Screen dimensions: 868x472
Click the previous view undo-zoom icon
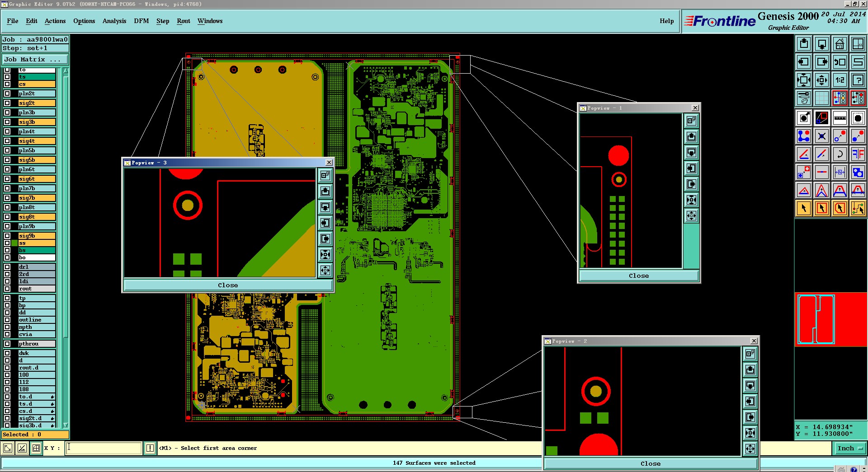840,62
